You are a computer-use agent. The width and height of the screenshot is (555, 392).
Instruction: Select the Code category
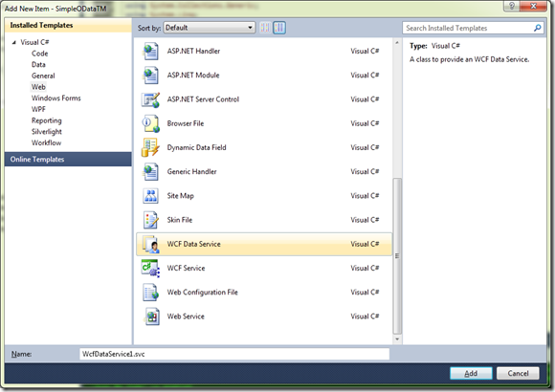point(39,54)
